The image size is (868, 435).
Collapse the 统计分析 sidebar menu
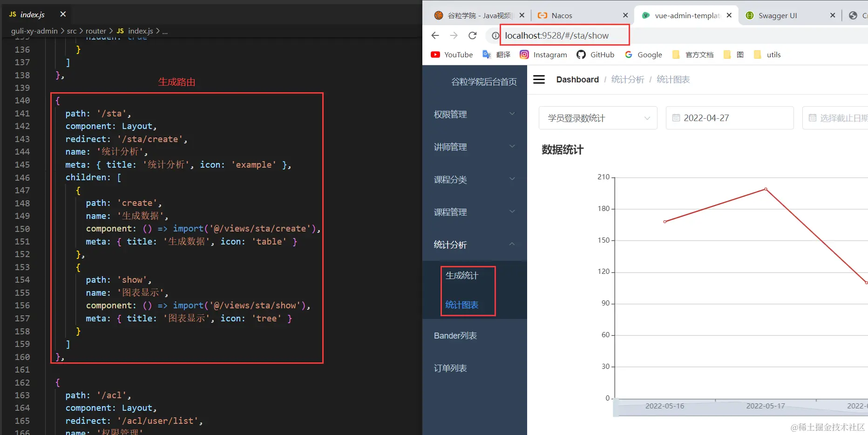(x=475, y=245)
